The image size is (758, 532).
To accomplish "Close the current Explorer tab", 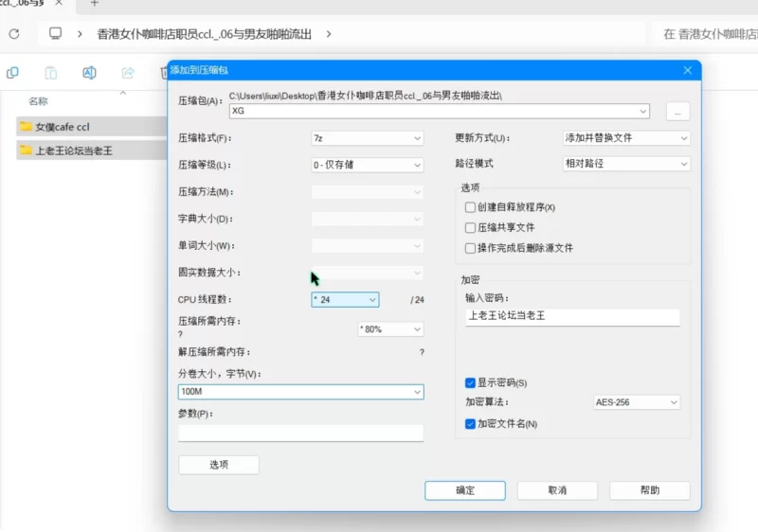I will coord(59,3).
